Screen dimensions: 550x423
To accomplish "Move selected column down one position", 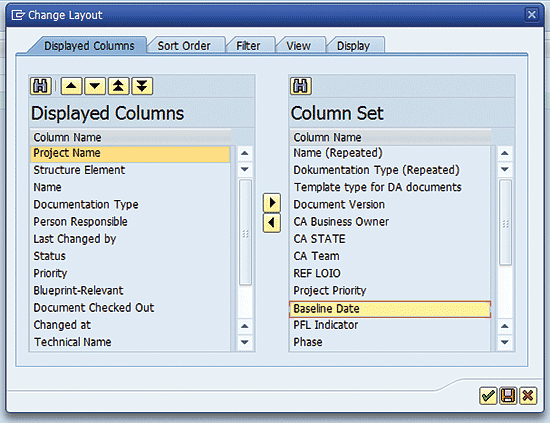I will click(95, 86).
